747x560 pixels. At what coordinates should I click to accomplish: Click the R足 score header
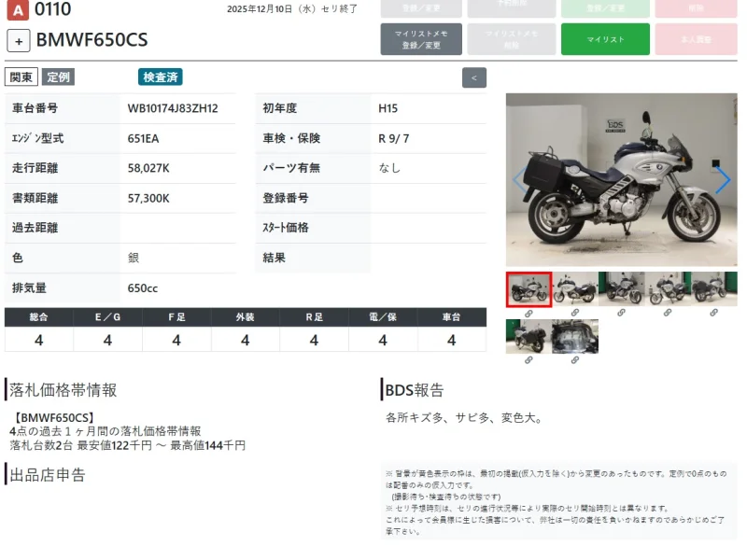[314, 317]
